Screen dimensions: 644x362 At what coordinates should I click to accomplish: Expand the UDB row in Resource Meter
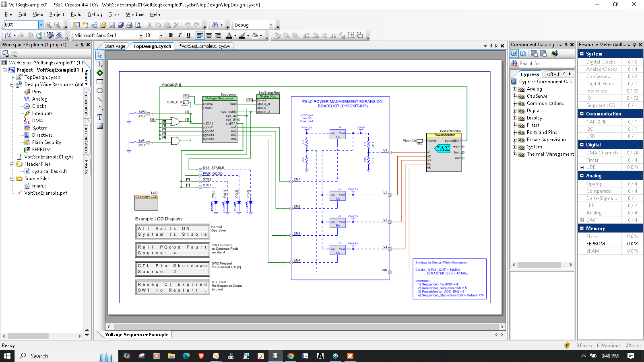(x=582, y=167)
